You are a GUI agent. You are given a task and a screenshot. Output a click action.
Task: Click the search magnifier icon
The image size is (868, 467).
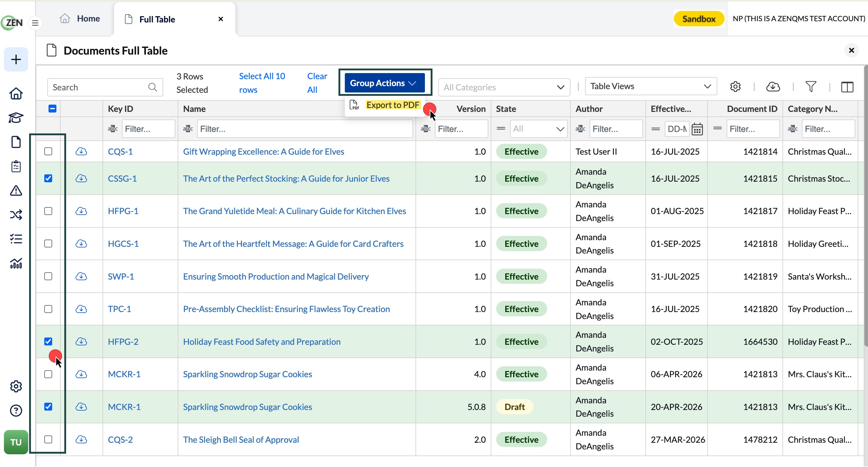pyautogui.click(x=153, y=87)
